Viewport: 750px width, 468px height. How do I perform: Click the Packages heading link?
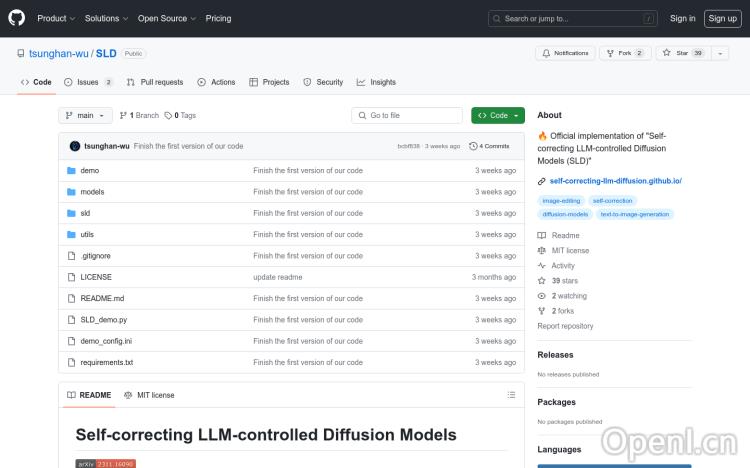556,402
